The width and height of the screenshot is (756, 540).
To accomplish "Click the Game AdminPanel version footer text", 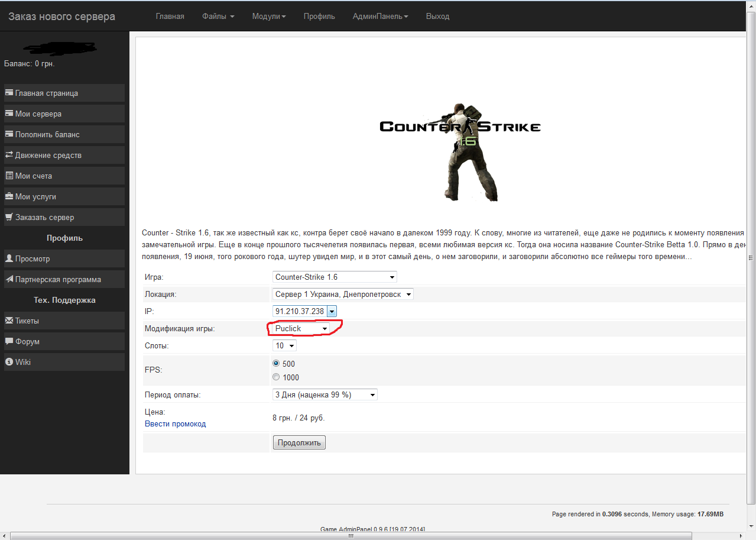I will coord(373,529).
